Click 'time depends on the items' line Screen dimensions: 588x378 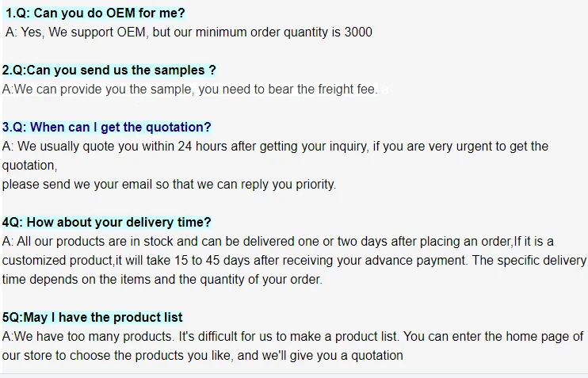coord(162,280)
